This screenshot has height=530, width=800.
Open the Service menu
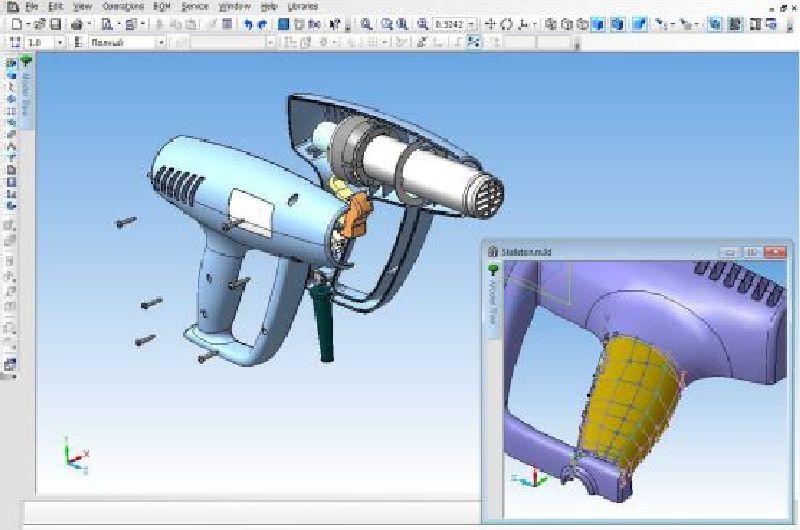(x=195, y=7)
